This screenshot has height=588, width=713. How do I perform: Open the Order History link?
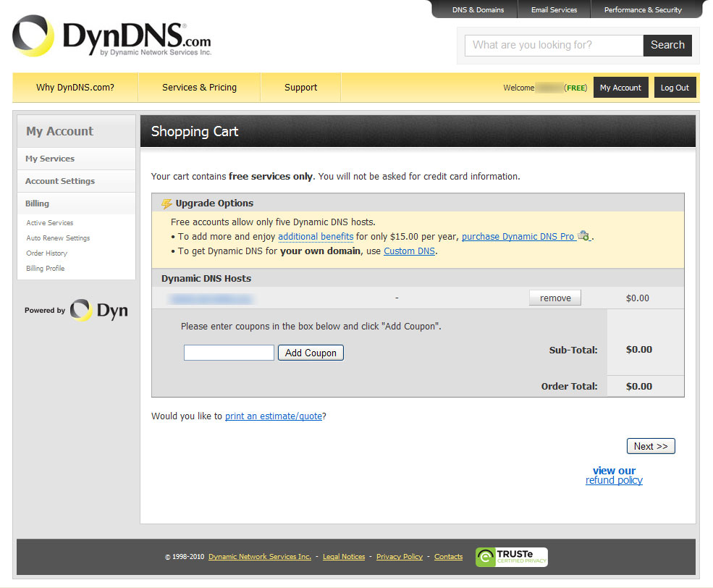tap(46, 253)
